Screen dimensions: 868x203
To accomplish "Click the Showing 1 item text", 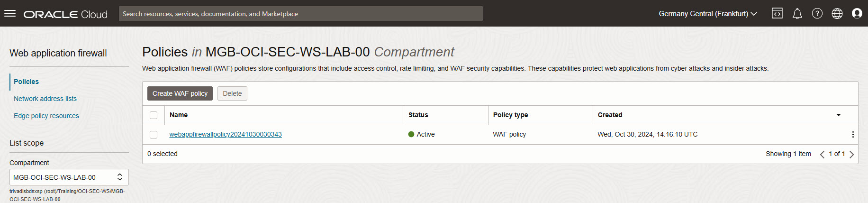I will [x=788, y=154].
